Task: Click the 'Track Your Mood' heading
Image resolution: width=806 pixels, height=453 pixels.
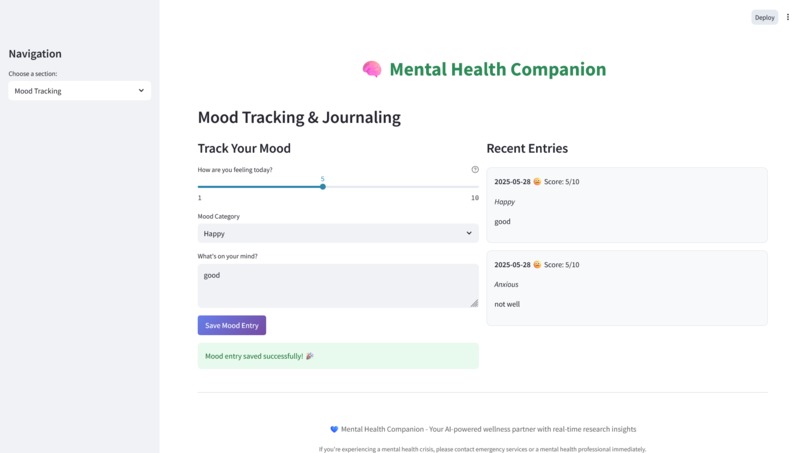Action: click(x=244, y=148)
